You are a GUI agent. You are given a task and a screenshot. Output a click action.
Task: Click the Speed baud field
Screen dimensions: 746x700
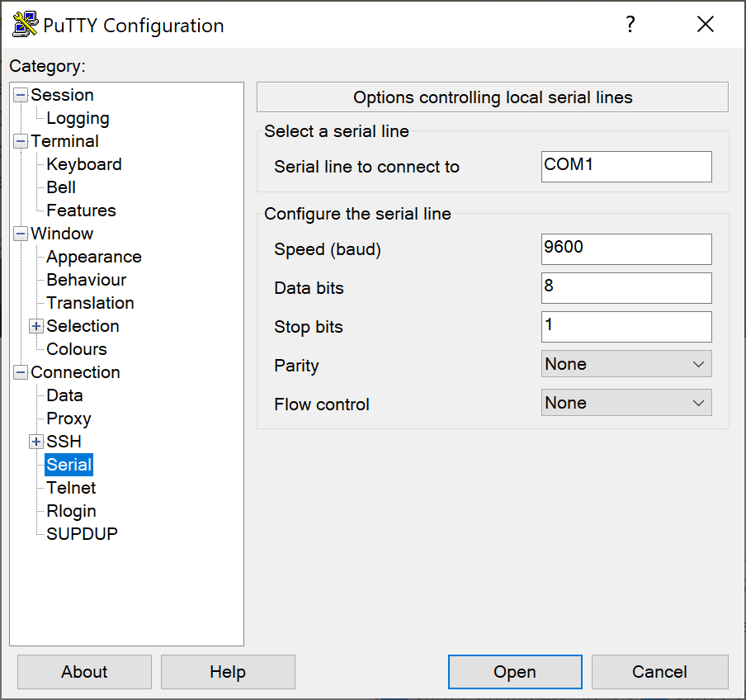coord(626,249)
